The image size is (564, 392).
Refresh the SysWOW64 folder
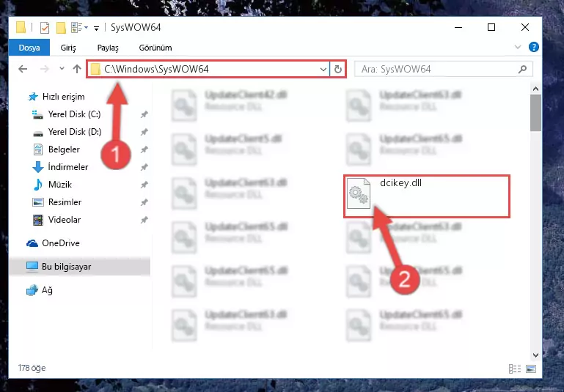click(x=338, y=69)
